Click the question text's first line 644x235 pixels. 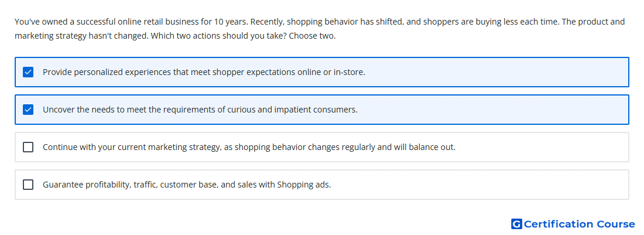(320, 21)
